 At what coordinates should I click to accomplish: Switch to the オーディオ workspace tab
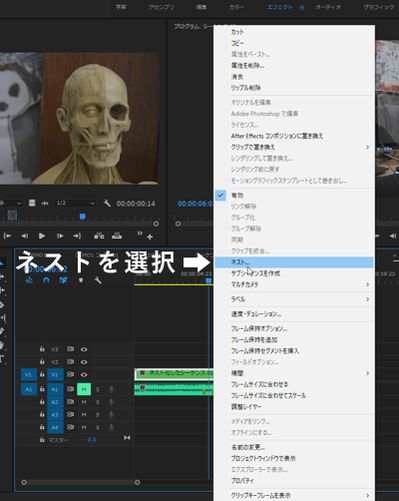(x=328, y=7)
